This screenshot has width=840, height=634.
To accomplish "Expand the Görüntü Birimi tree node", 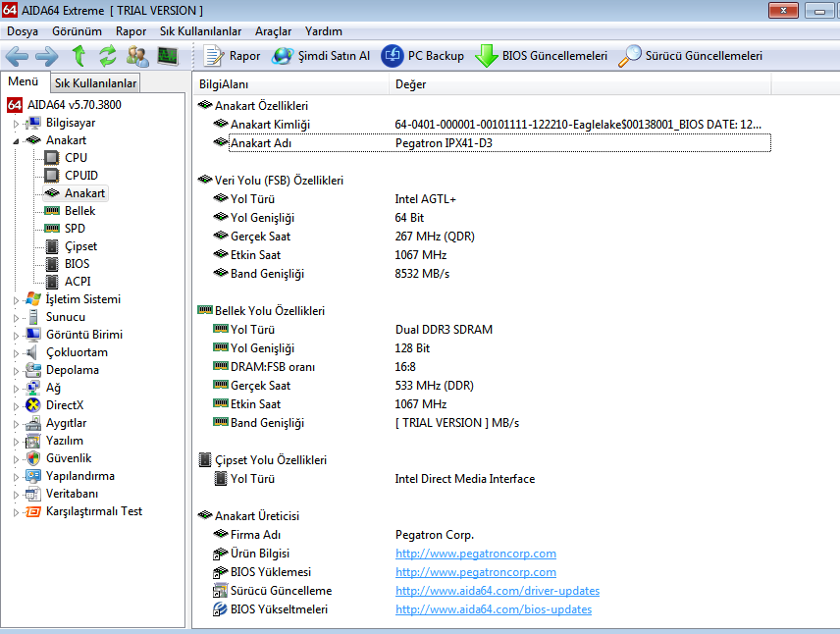I will click(16, 336).
